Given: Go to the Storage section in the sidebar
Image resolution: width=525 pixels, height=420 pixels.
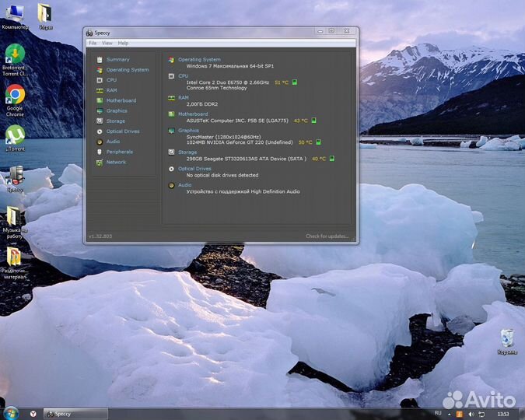Looking at the screenshot, I should 115,121.
